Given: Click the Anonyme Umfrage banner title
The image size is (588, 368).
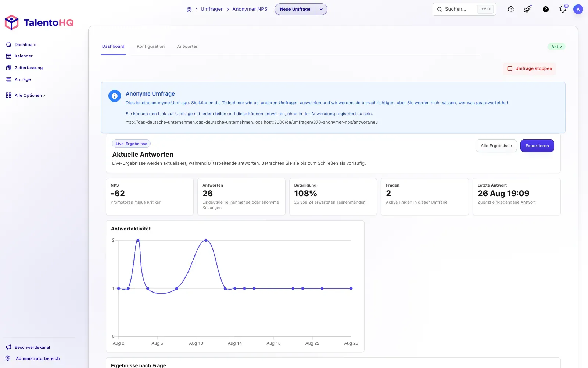Looking at the screenshot, I should point(150,94).
